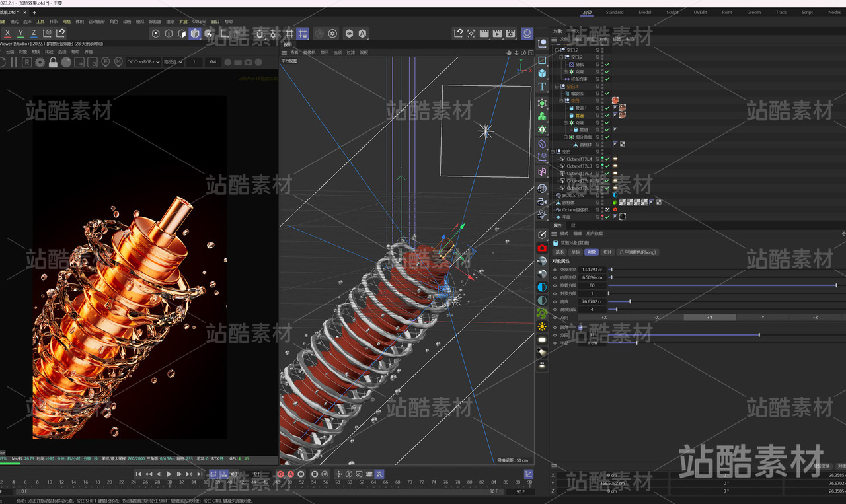
Task: Open the OCIO sRGB dropdown
Action: pyautogui.click(x=143, y=62)
